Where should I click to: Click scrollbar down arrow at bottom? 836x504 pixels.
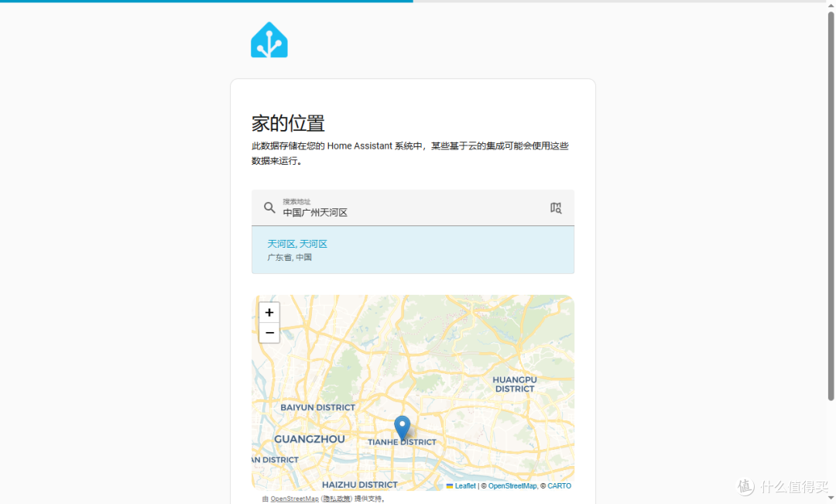click(831, 498)
